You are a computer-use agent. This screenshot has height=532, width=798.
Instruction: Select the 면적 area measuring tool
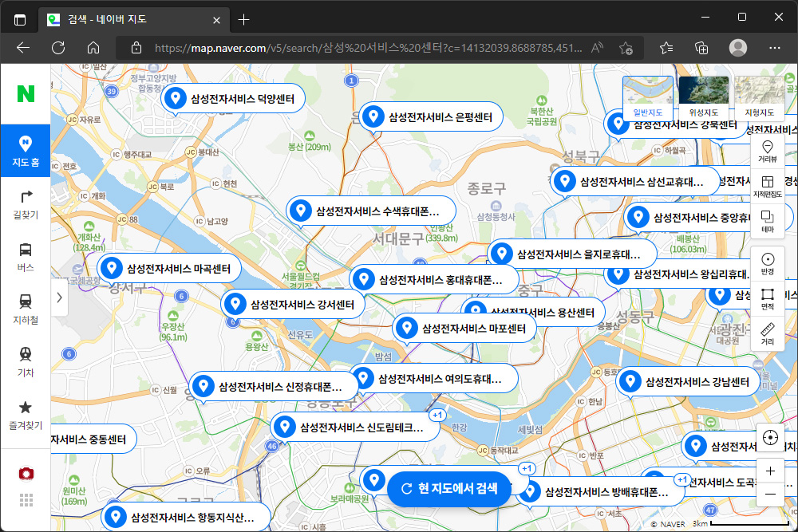pos(768,299)
